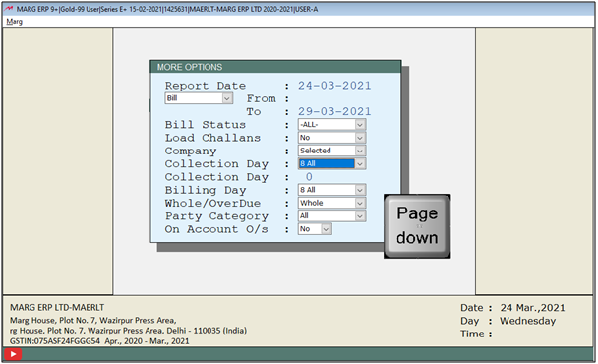
Task: Expand the On Account O/s dropdown
Action: tap(315, 229)
